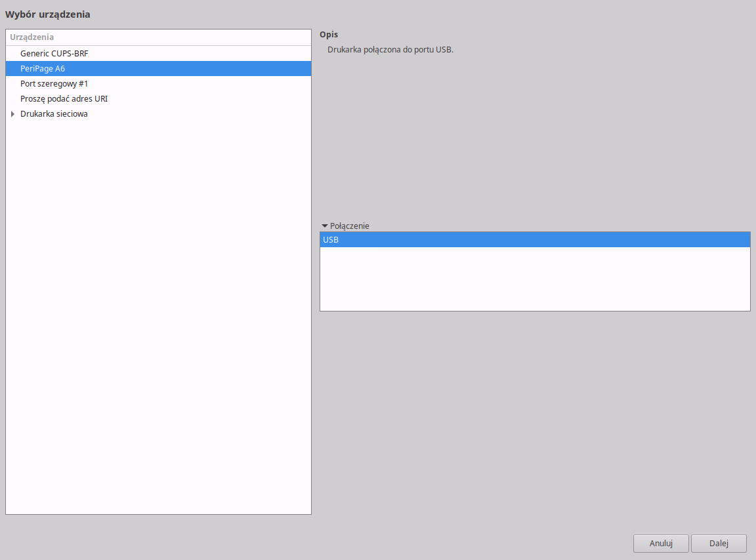Click the Połączenie section label
The width and height of the screenshot is (756, 560).
click(x=349, y=226)
